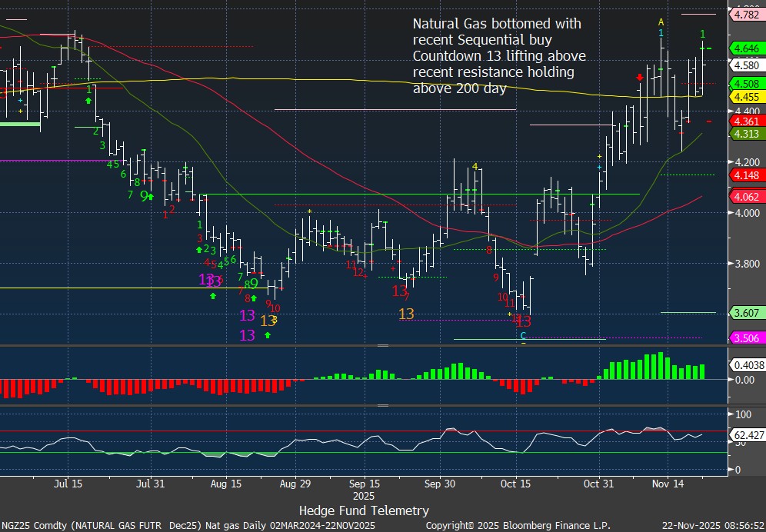The width and height of the screenshot is (766, 532).
Task: Select the large red 13 at October low
Action: (x=524, y=321)
